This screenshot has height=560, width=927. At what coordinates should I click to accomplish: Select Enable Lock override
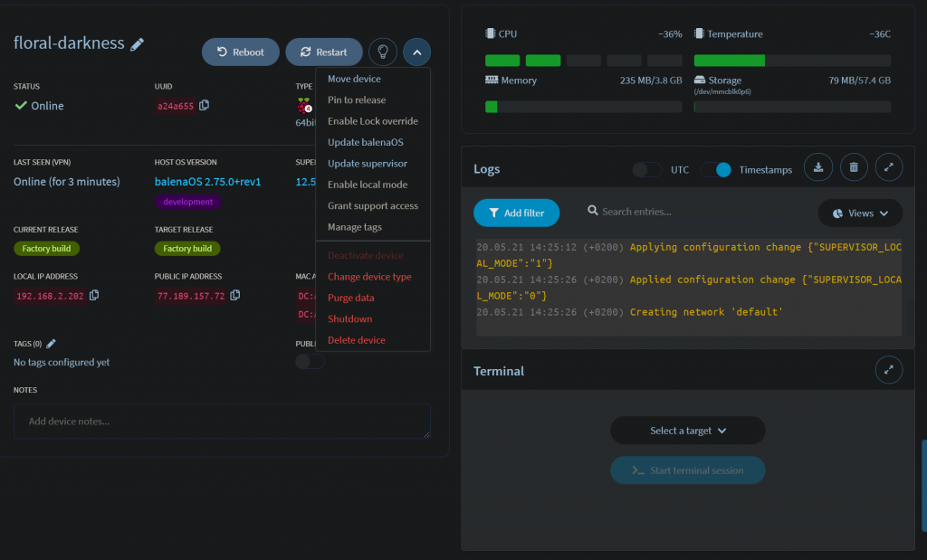(x=373, y=121)
